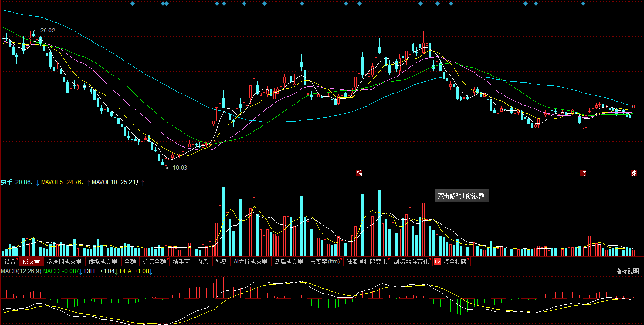Switch to the 虚拟成交量 tab
644x325 pixels.
[x=103, y=262]
